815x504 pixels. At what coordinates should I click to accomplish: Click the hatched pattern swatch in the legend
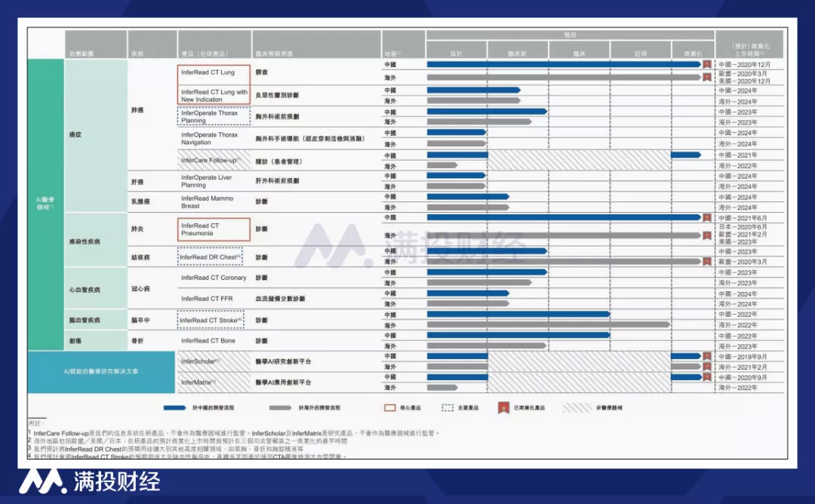[577, 408]
